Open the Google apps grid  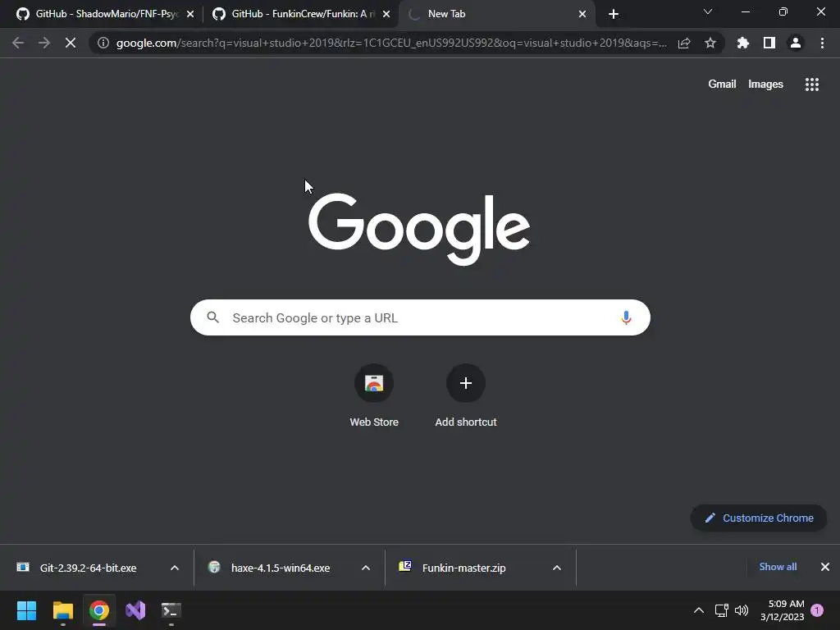tap(812, 84)
